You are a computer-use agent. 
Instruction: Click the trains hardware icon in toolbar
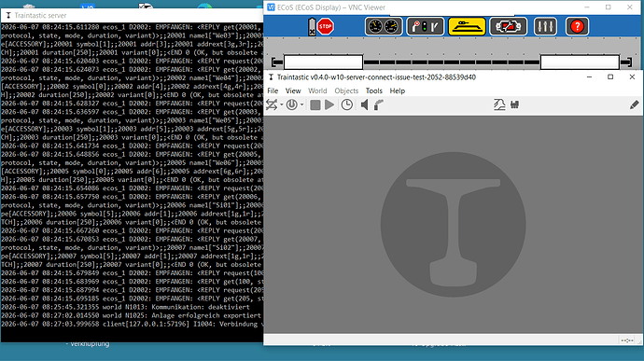click(x=514, y=105)
